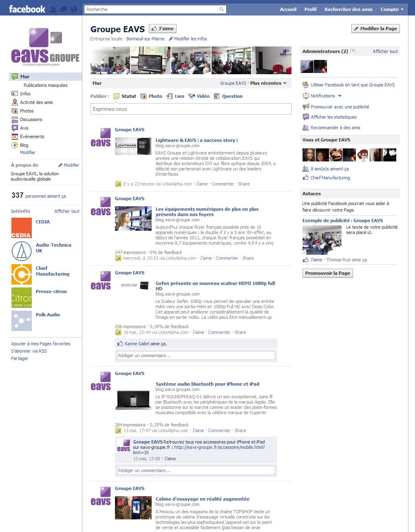Expand the Compte dropdown menu

tap(392, 9)
